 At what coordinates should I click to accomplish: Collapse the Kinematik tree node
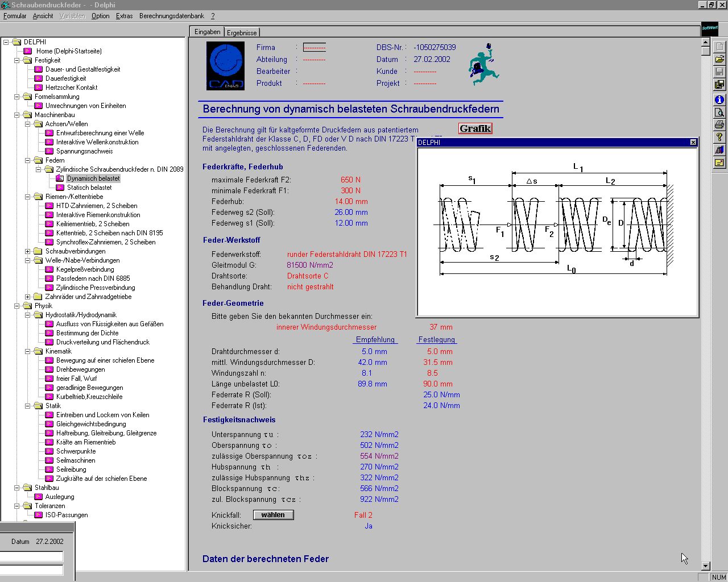(x=27, y=351)
